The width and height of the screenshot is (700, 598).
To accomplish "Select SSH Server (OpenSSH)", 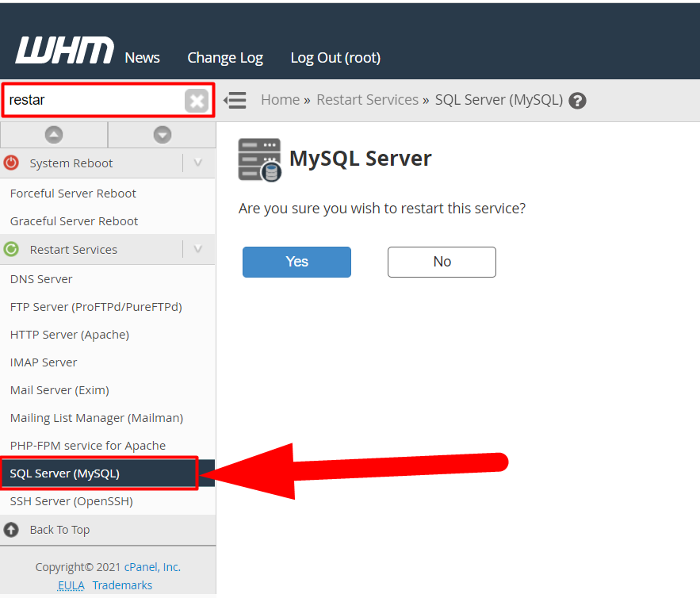I will (71, 501).
